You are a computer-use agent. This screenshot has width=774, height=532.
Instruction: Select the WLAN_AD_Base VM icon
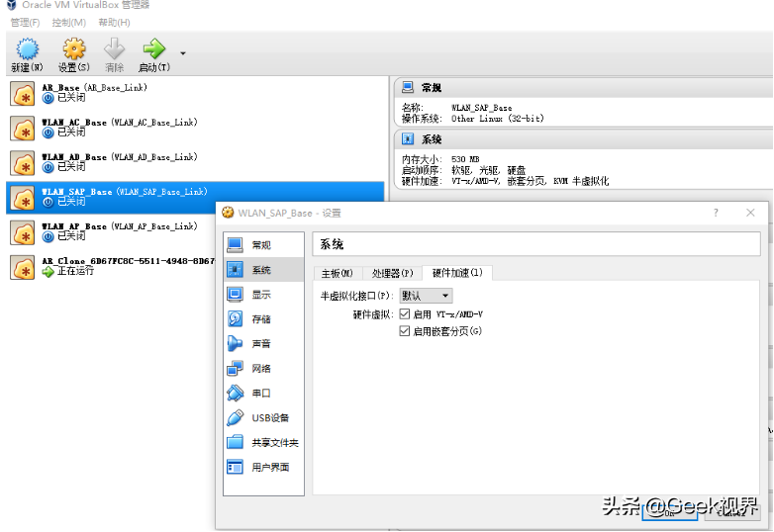tap(23, 163)
